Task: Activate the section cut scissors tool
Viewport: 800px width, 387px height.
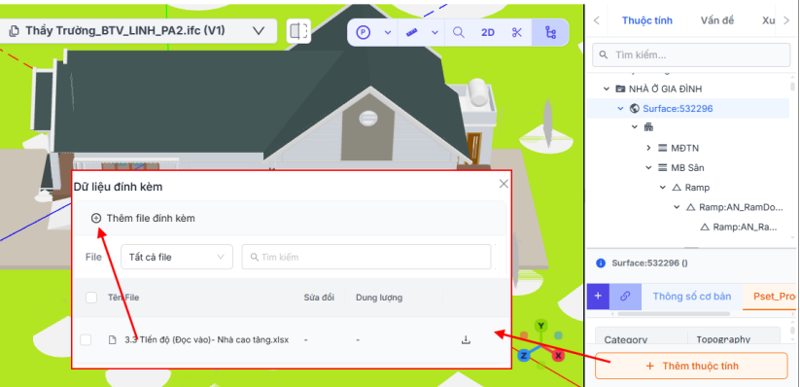Action: (517, 33)
